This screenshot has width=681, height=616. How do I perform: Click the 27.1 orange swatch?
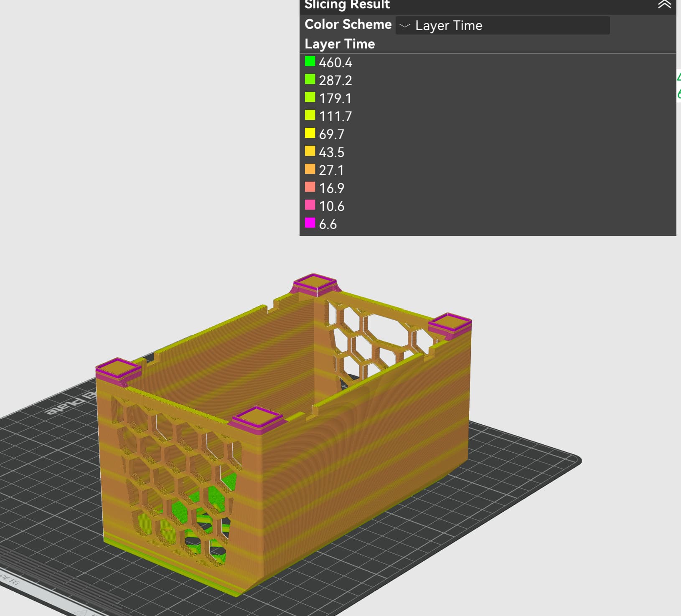pos(310,169)
